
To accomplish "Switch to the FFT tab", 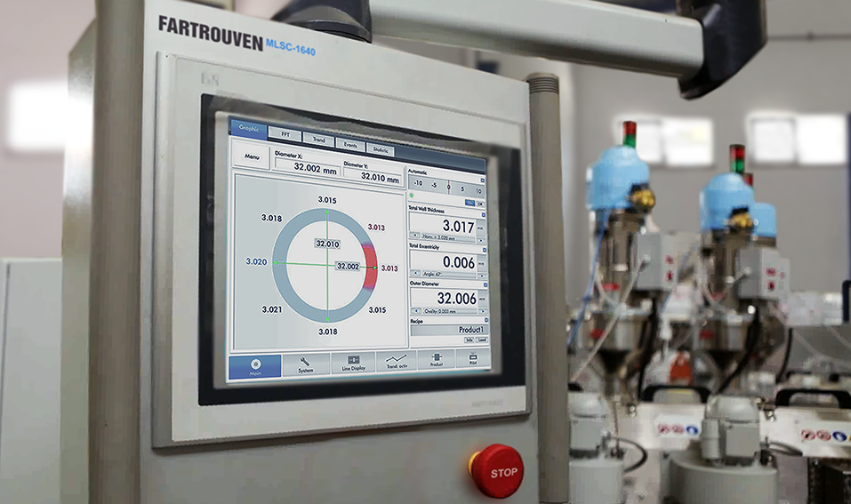I will pyautogui.click(x=285, y=134).
